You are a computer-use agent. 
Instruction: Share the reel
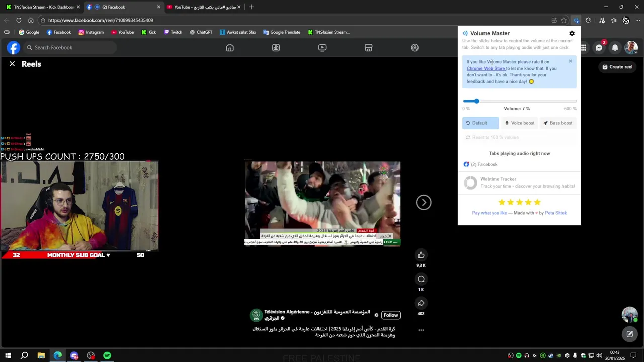coord(421,303)
